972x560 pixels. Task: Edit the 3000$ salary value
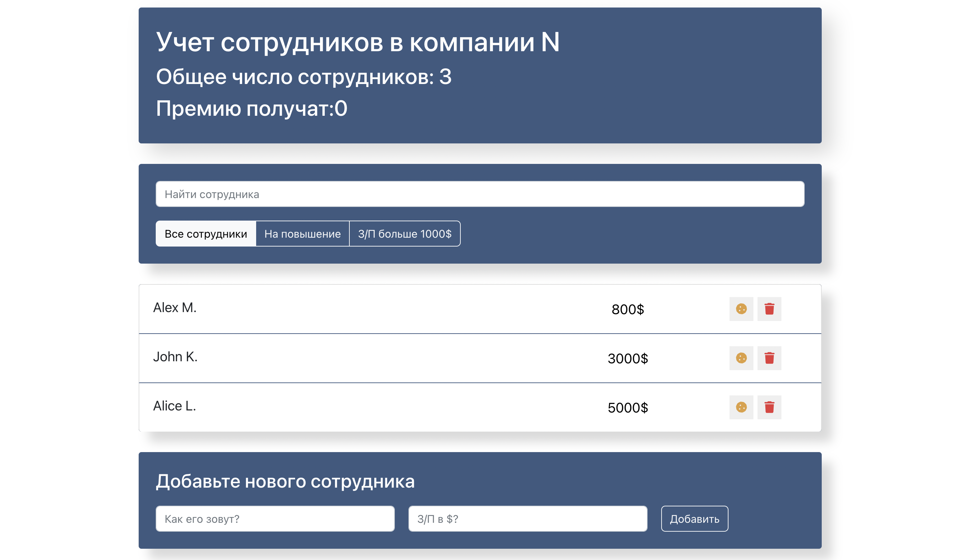coord(627,359)
